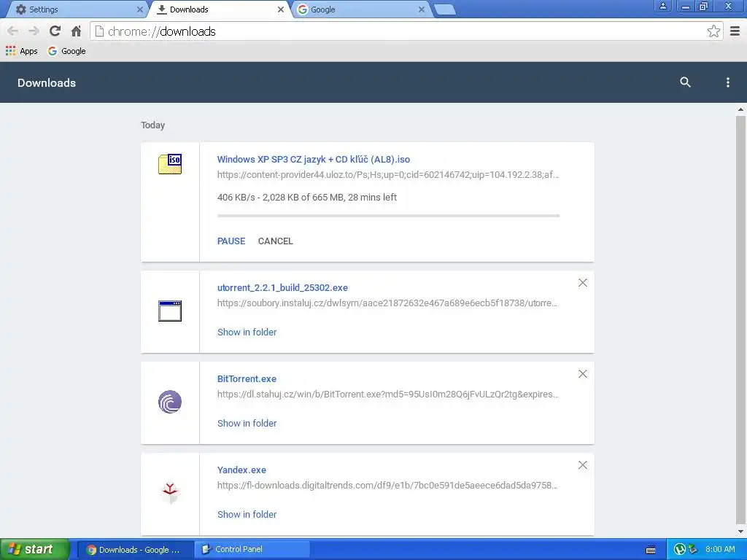Remove utorrent_2.2.1_build_25302.exe from list

click(x=583, y=283)
